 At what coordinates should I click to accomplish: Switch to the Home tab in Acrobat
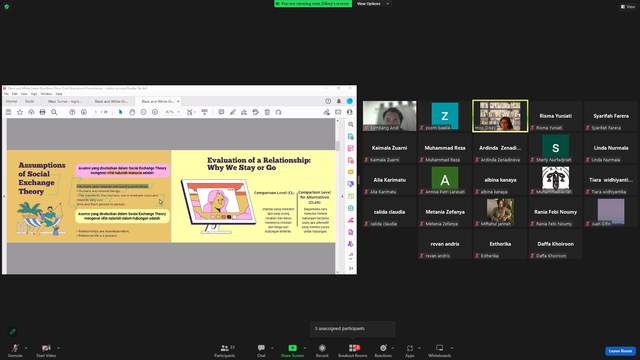coord(11,101)
